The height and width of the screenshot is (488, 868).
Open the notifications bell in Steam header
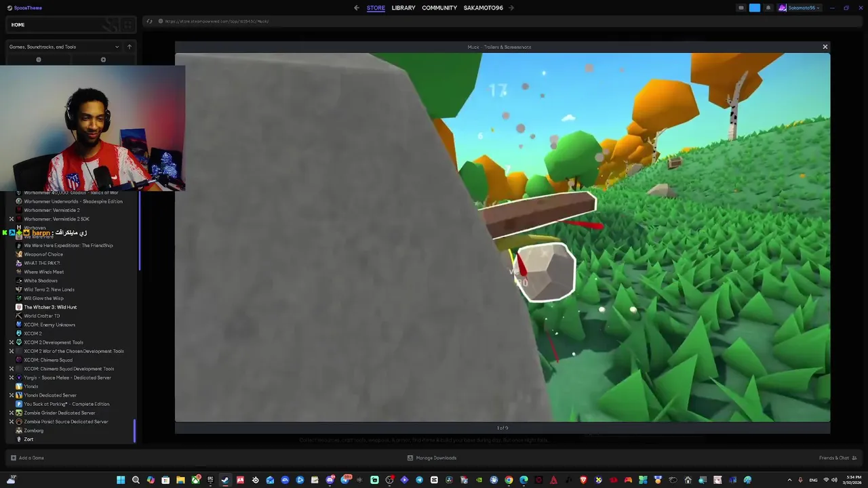pos(768,8)
